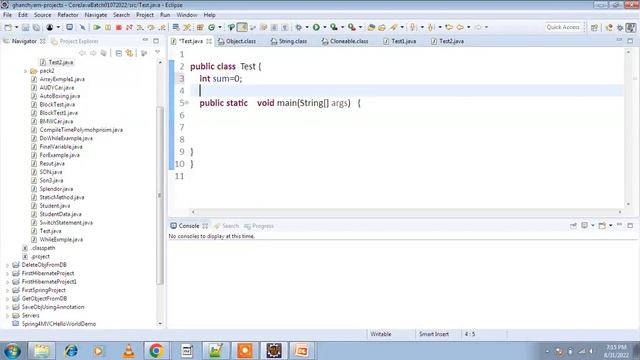Image resolution: width=640 pixels, height=360 pixels.
Task: Click the Step Over debug icon
Action: point(151,27)
